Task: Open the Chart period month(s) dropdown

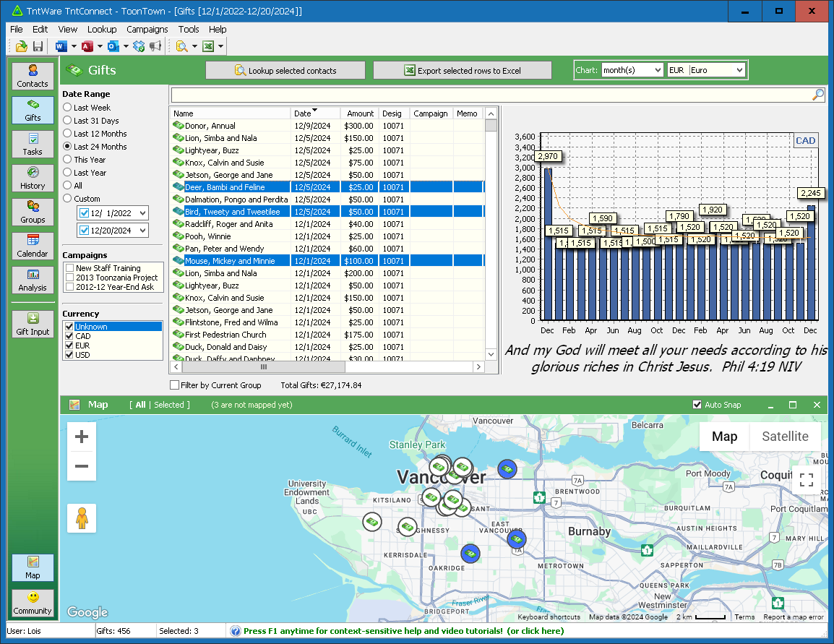Action: pos(658,70)
